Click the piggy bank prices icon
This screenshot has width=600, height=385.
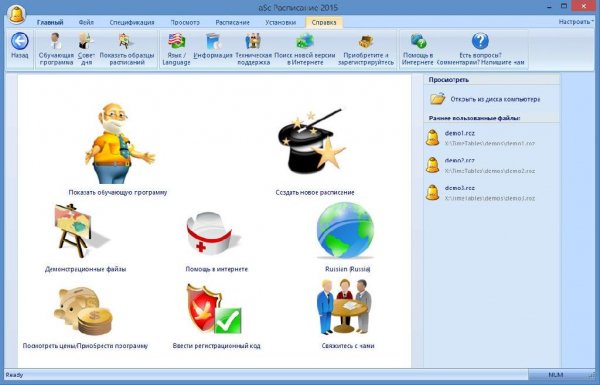coord(84,311)
